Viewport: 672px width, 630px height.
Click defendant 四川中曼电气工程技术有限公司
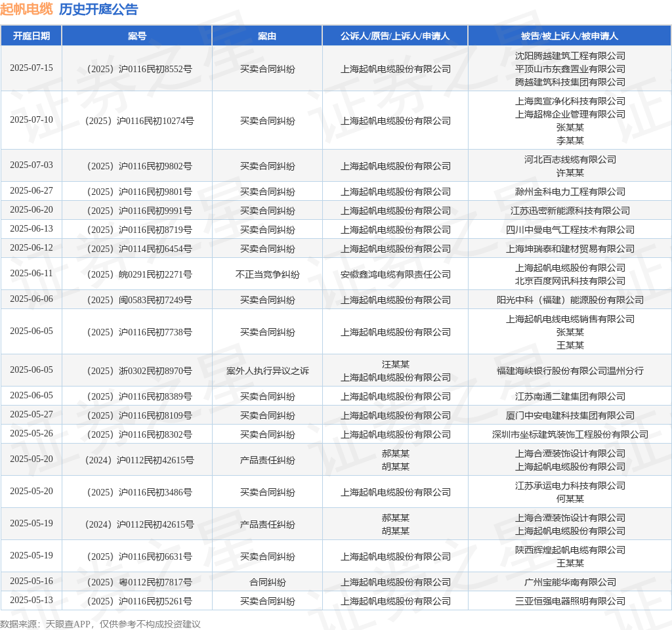(570, 230)
